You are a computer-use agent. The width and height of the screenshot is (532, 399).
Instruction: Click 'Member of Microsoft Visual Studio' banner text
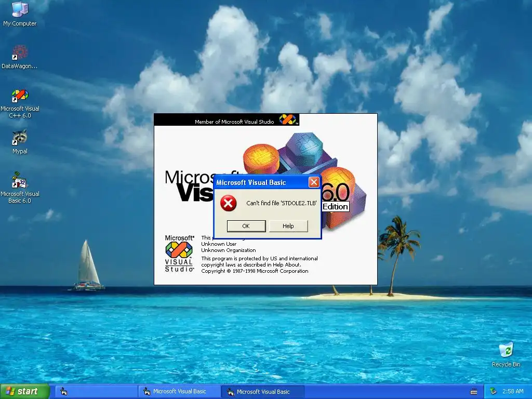(x=234, y=122)
